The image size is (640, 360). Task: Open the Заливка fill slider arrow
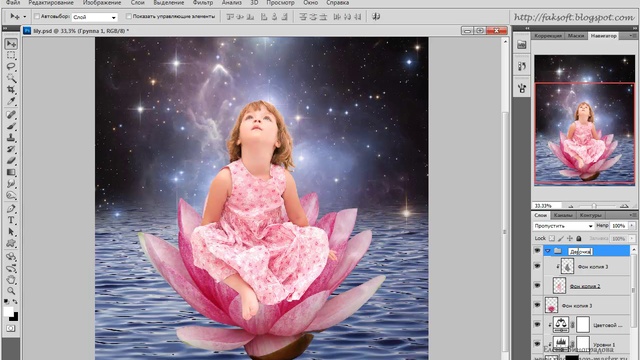632,238
